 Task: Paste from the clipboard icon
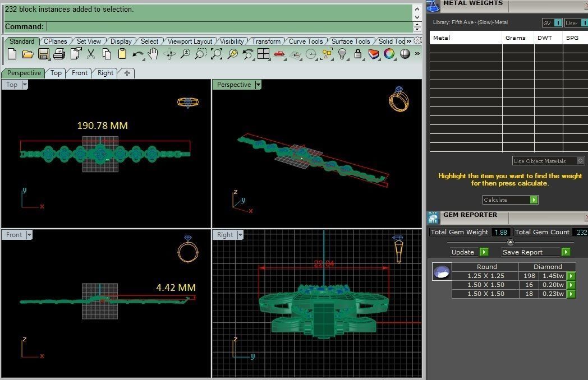pyautogui.click(x=122, y=54)
